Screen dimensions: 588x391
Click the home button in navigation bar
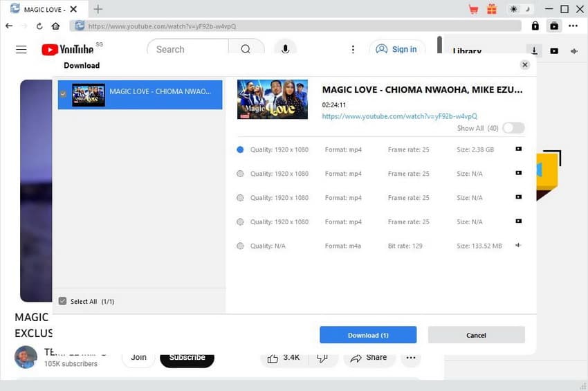pyautogui.click(x=55, y=26)
